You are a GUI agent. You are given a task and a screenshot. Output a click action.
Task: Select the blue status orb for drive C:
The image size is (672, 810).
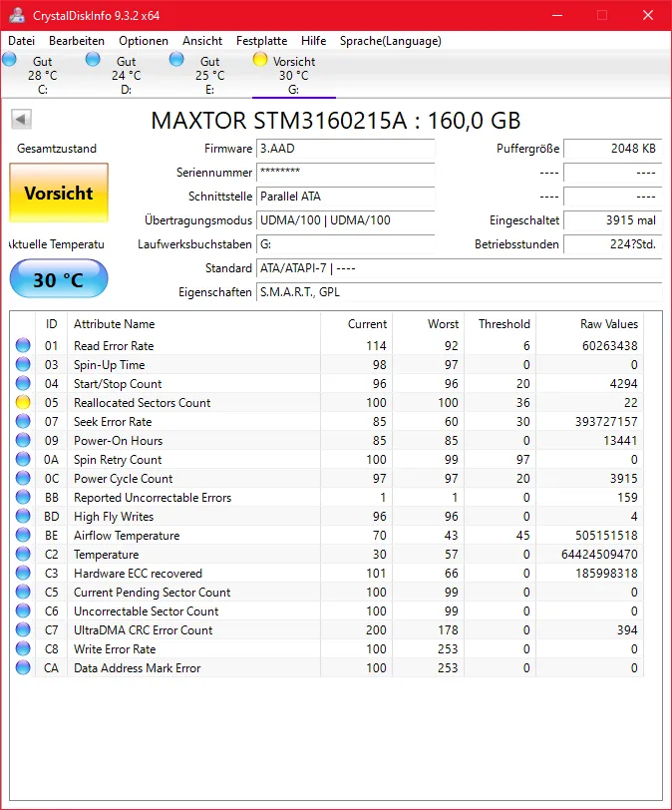[10, 60]
